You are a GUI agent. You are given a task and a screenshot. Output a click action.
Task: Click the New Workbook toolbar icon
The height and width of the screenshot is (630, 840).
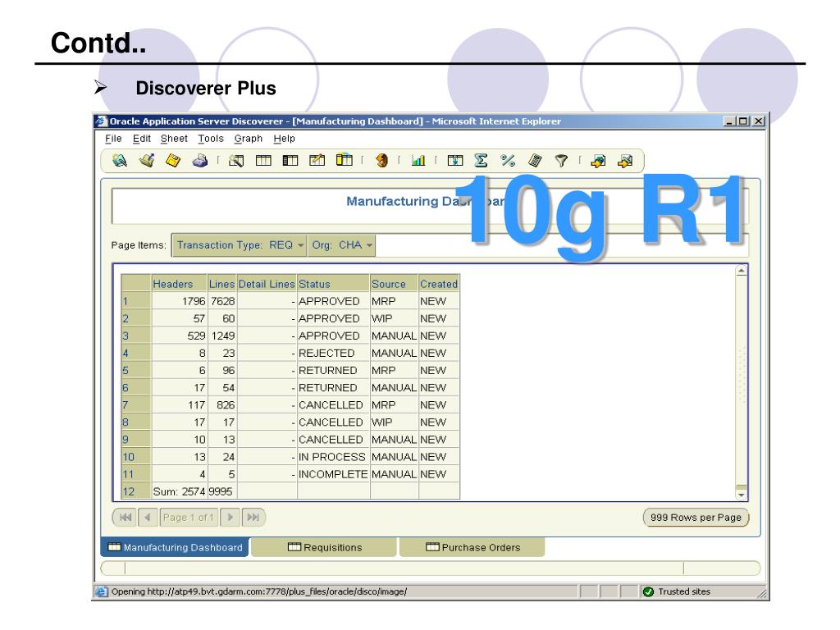(x=120, y=160)
